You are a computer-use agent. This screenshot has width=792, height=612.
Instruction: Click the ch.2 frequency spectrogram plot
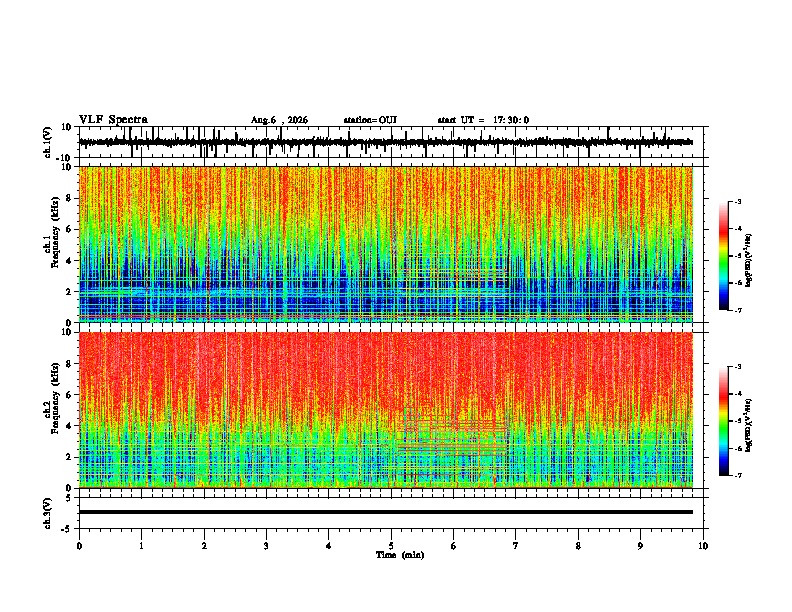[386, 410]
